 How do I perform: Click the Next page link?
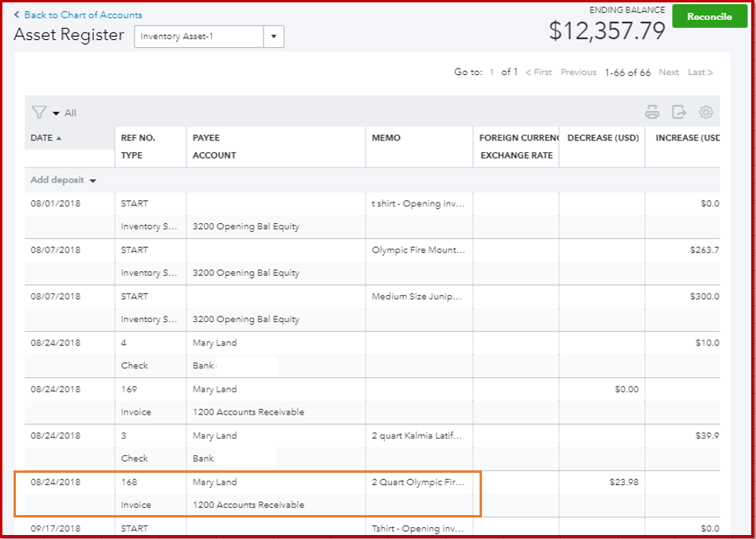pos(668,73)
